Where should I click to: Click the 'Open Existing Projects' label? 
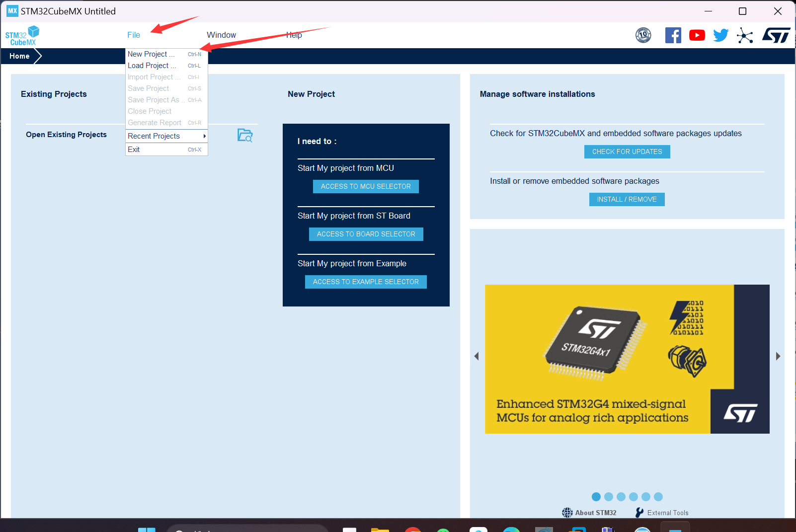tap(66, 135)
